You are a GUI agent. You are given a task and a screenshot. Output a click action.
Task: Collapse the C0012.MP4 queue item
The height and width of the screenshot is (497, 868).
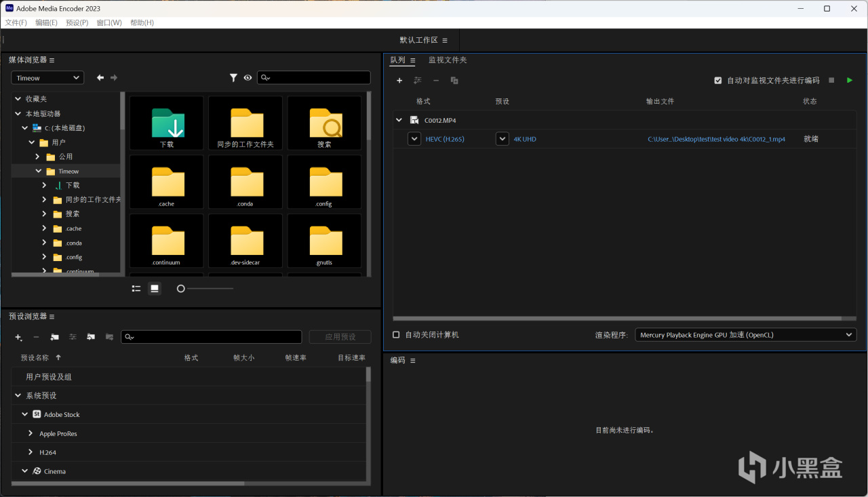coord(399,121)
